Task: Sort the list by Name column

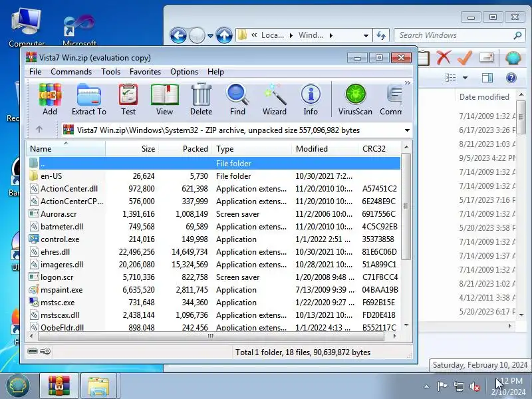Action: click(x=66, y=148)
